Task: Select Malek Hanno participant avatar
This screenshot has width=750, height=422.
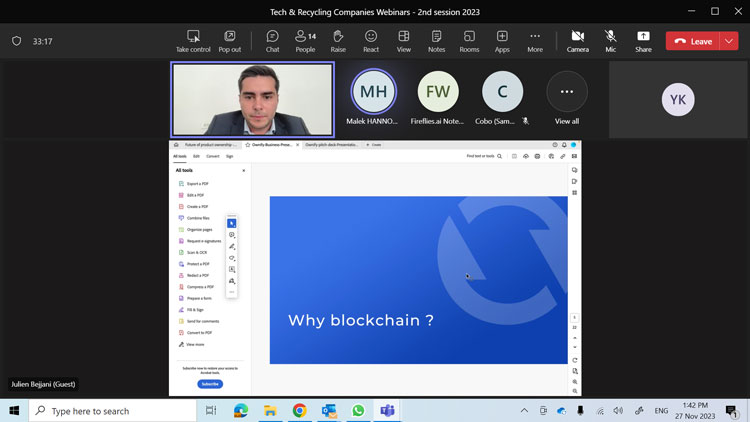Action: click(373, 93)
